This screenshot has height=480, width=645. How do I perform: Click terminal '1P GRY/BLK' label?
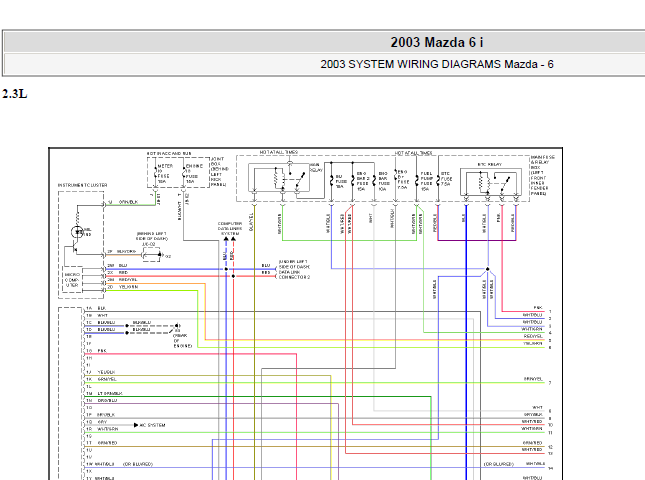pos(101,415)
